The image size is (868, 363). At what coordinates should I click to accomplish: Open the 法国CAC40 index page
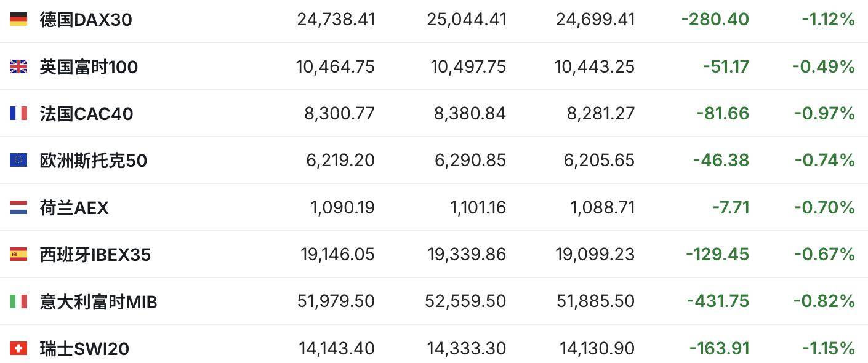86,114
